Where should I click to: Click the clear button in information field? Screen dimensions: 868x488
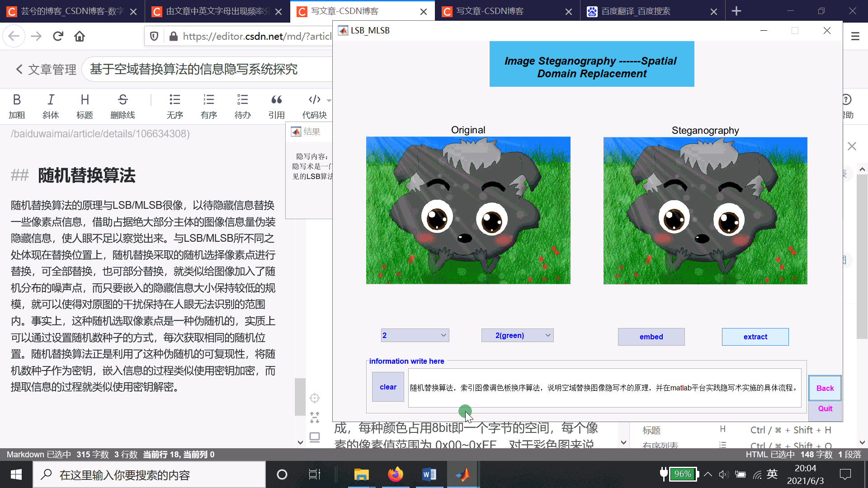[388, 387]
